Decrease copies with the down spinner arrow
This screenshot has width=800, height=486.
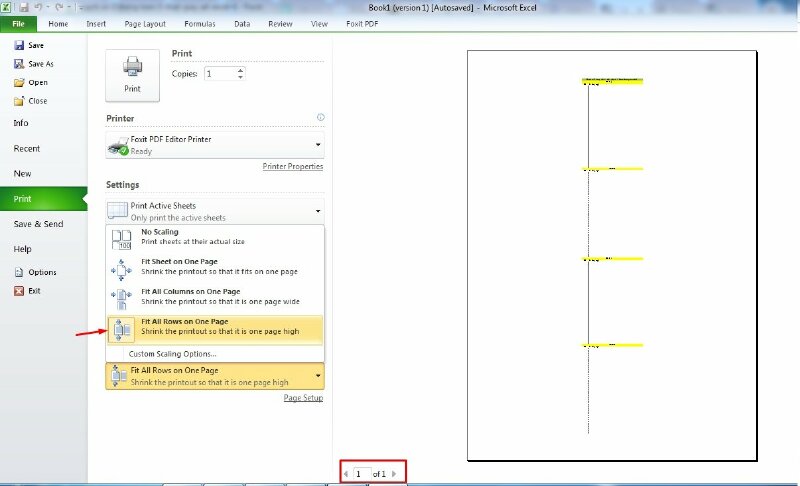coord(240,77)
